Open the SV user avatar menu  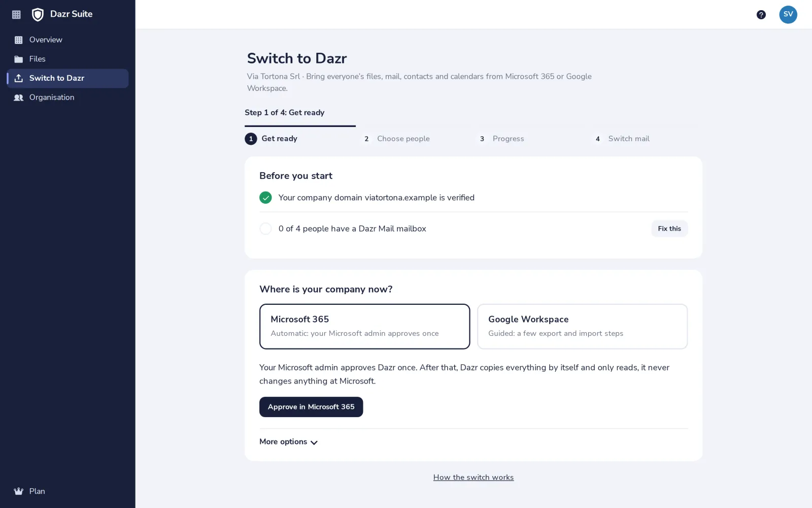click(x=788, y=14)
